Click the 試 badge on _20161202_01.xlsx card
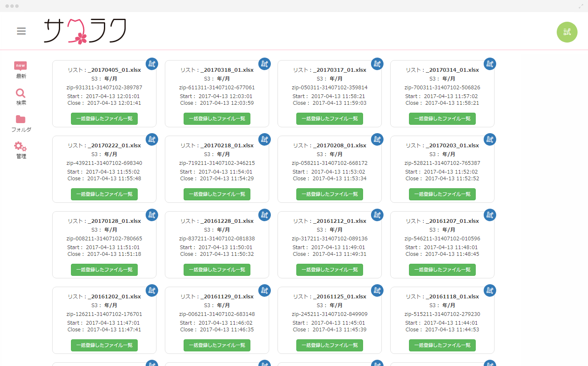Screen dimensions: 588x366 click(x=152, y=290)
